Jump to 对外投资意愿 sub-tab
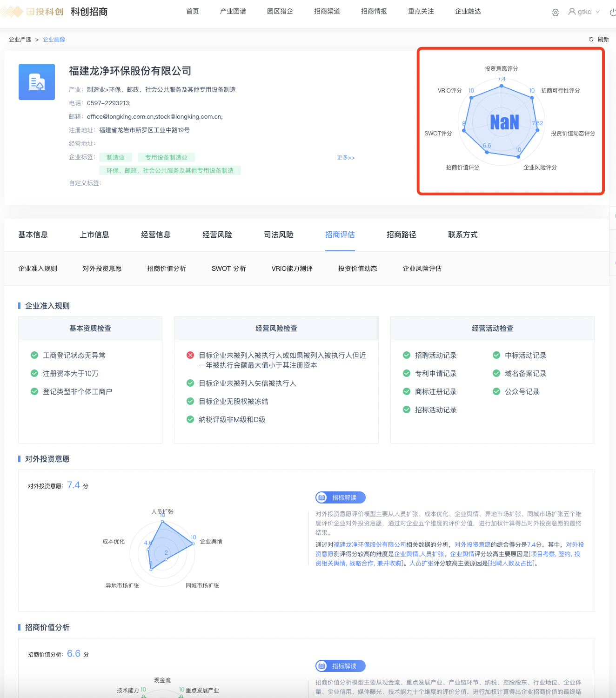Image resolution: width=616 pixels, height=698 pixels. [102, 268]
